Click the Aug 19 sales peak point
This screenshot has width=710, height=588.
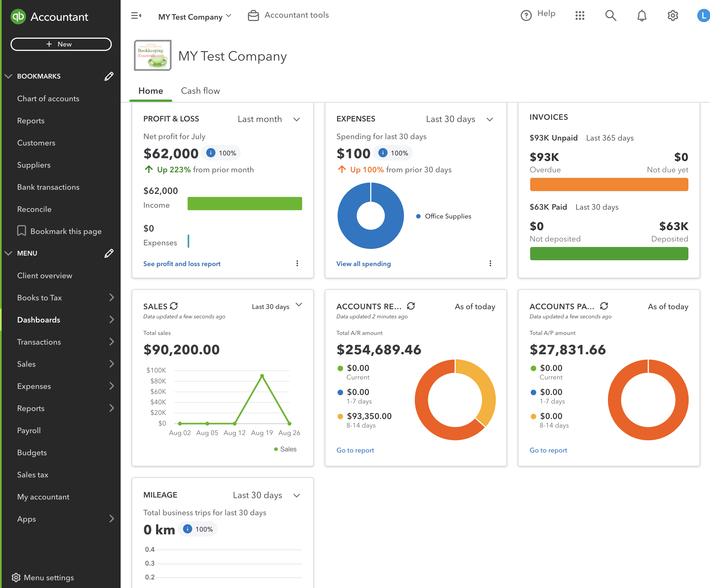pyautogui.click(x=262, y=376)
